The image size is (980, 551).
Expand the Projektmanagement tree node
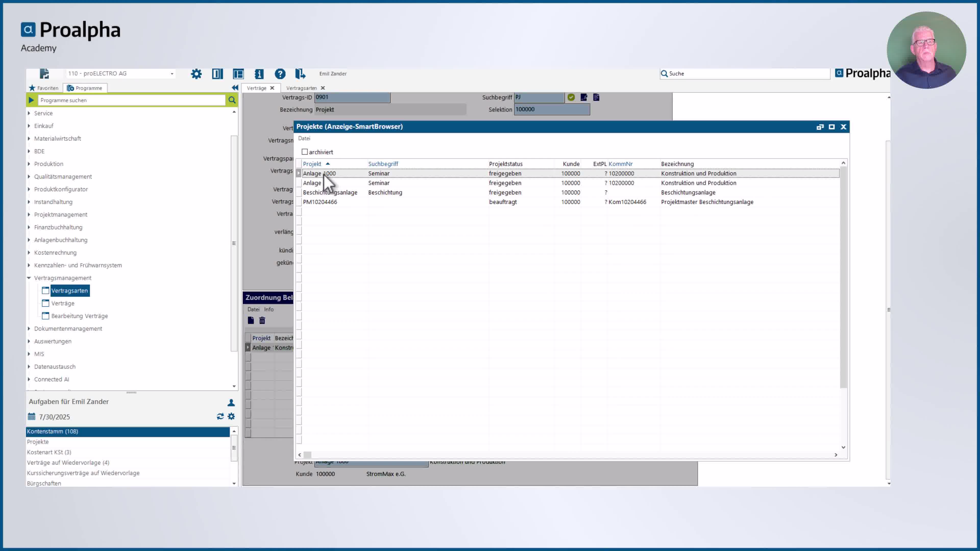pos(29,215)
